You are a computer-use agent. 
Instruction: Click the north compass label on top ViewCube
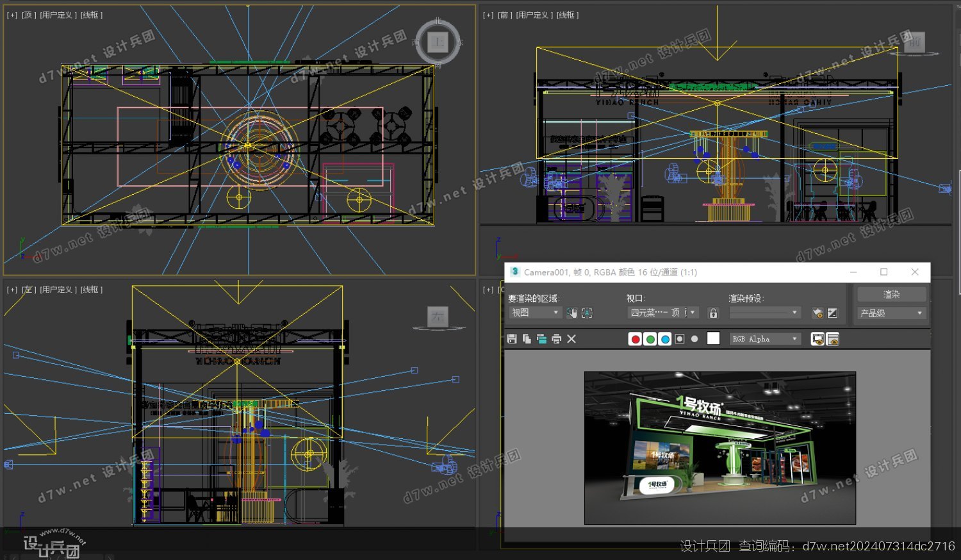(438, 21)
